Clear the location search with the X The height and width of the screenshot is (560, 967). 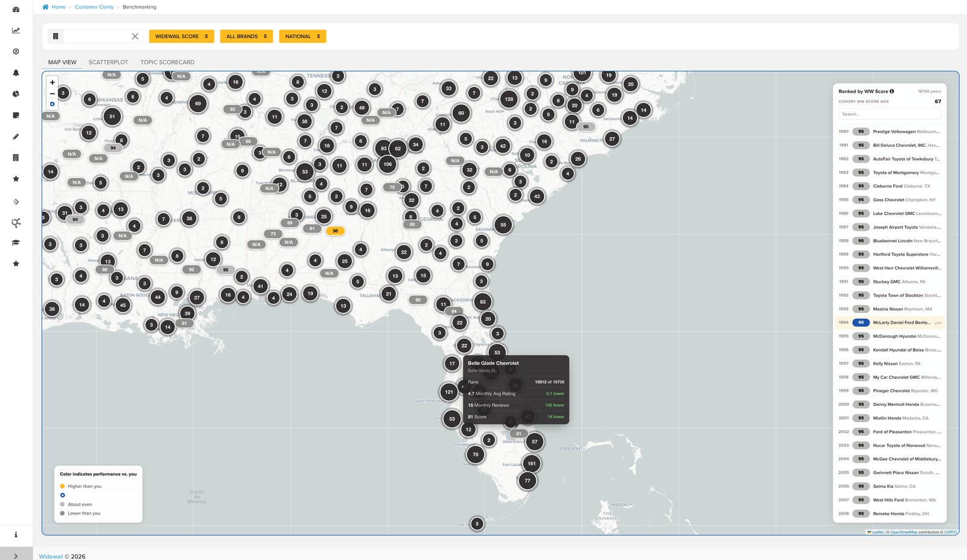[x=135, y=36]
